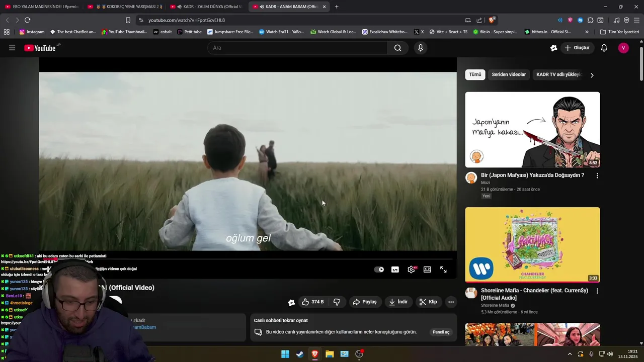
Task: Click the browser address bar URL
Action: [187, 20]
